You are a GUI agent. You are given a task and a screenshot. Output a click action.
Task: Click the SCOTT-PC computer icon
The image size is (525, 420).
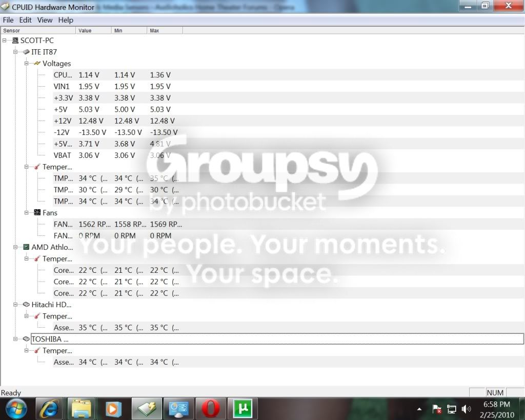pyautogui.click(x=15, y=41)
